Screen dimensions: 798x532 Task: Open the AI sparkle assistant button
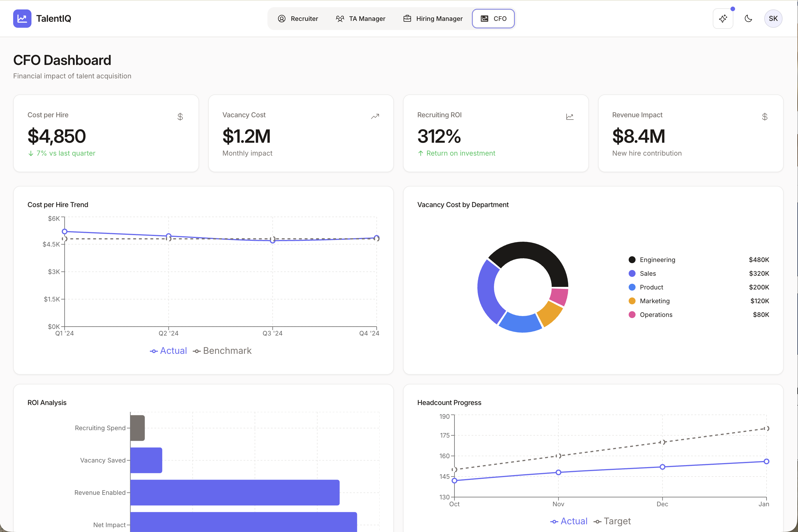(723, 18)
